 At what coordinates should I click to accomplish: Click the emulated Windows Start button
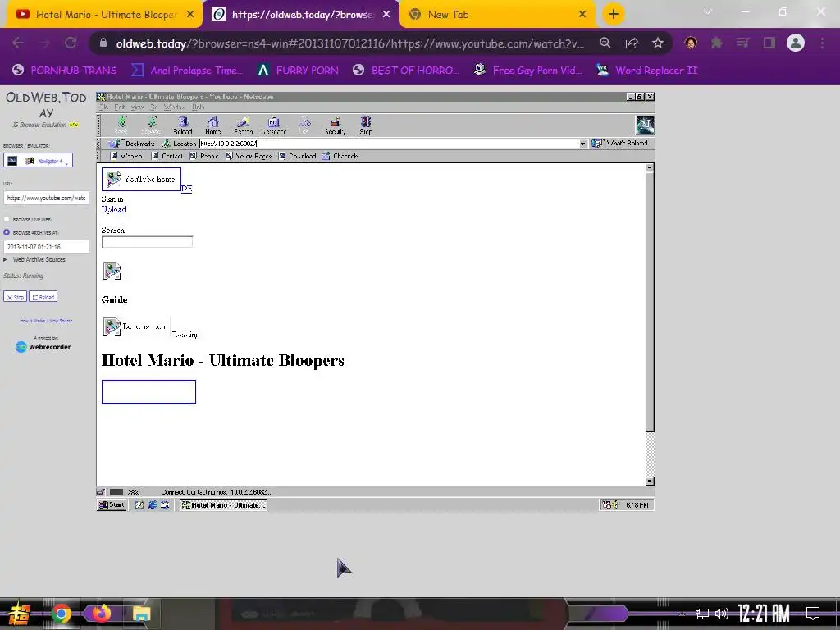pos(112,504)
